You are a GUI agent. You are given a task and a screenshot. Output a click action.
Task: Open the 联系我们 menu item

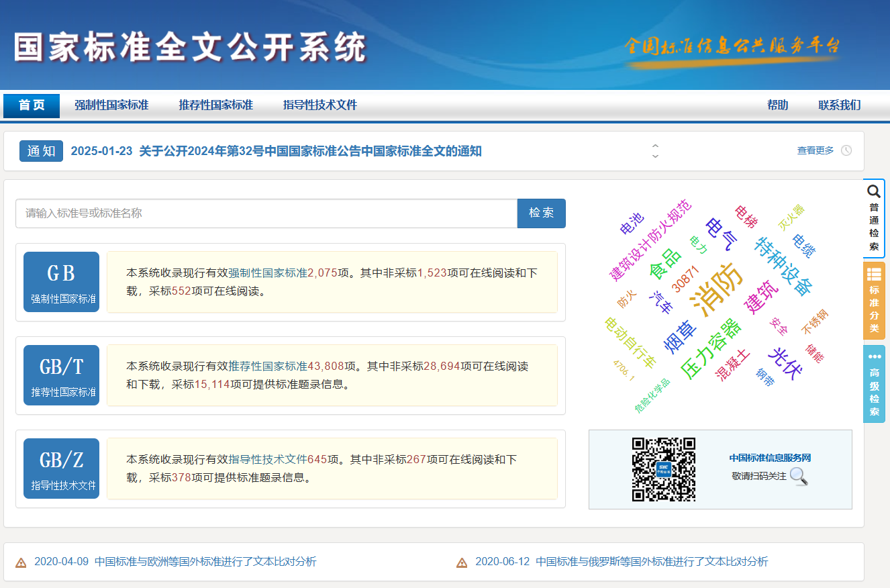coord(839,105)
